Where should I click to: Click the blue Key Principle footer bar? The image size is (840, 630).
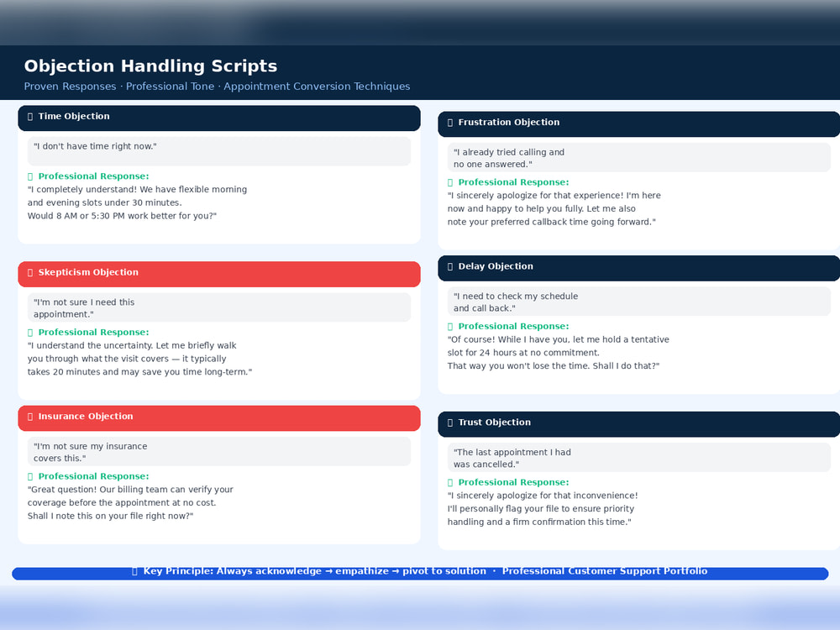420,573
